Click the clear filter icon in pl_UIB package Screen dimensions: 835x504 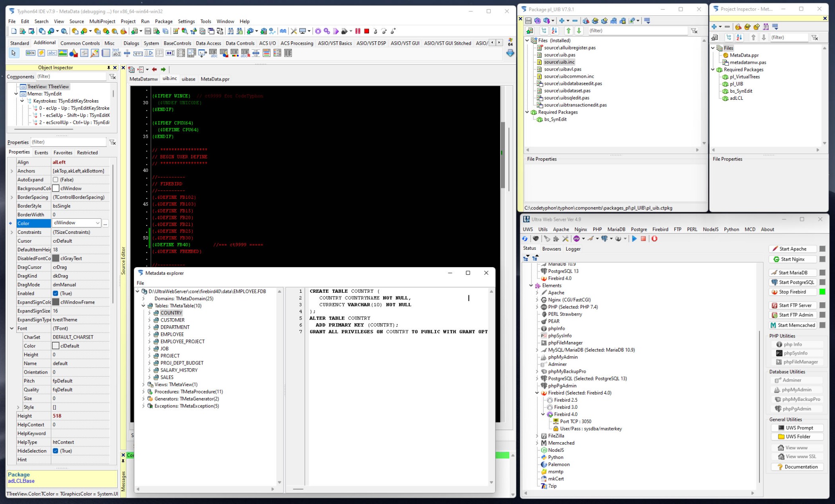(694, 31)
